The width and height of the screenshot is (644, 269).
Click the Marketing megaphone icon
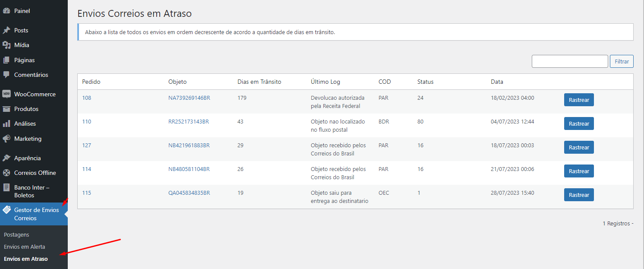tap(6, 139)
